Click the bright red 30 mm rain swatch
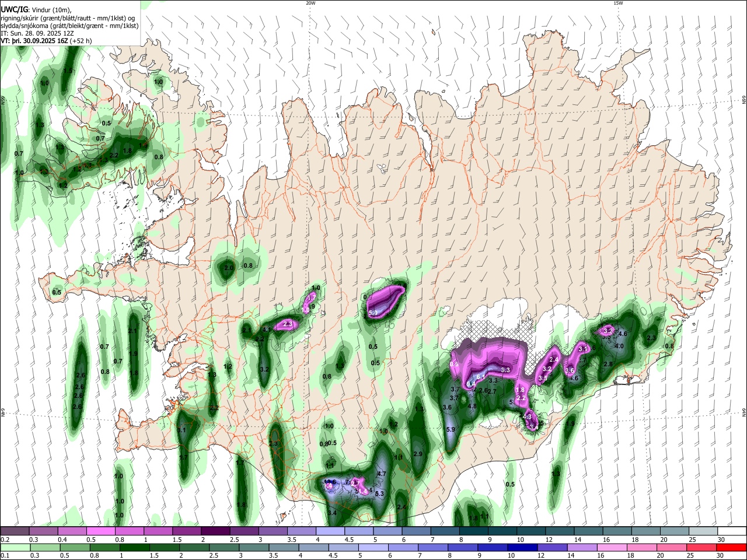The height and width of the screenshot is (560, 747). (x=731, y=547)
